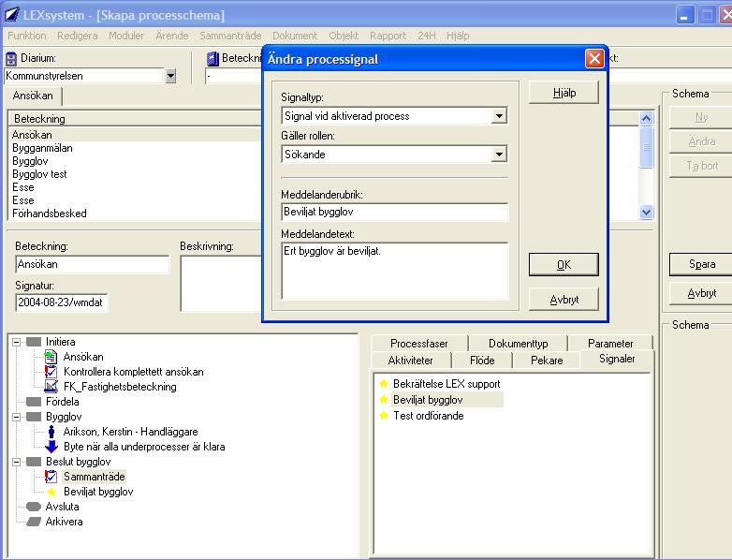
Task: Select Bygglov test in the list
Action: [39, 174]
